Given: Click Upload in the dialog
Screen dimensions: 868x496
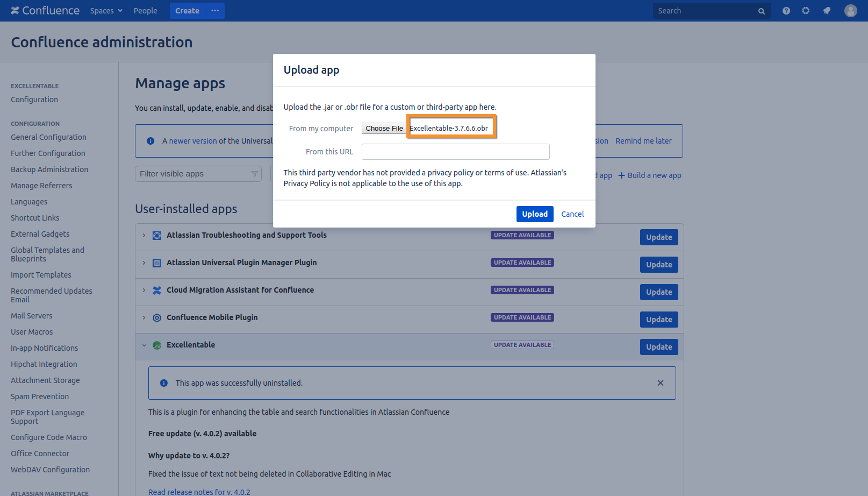Looking at the screenshot, I should [535, 214].
